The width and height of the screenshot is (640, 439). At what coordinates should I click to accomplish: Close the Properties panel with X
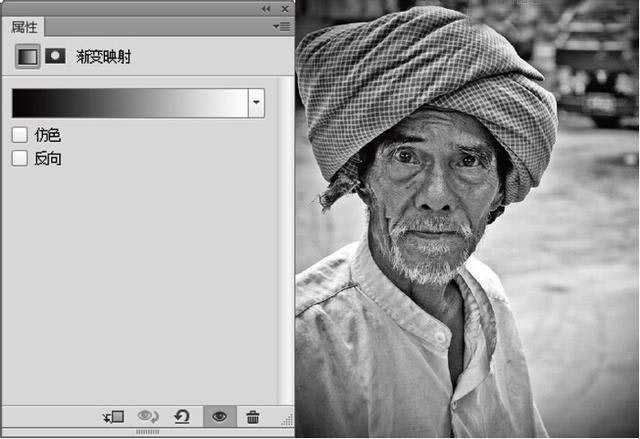click(284, 8)
